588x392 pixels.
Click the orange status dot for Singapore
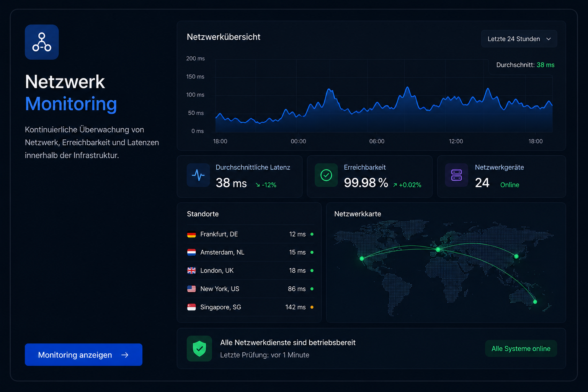[x=312, y=307]
